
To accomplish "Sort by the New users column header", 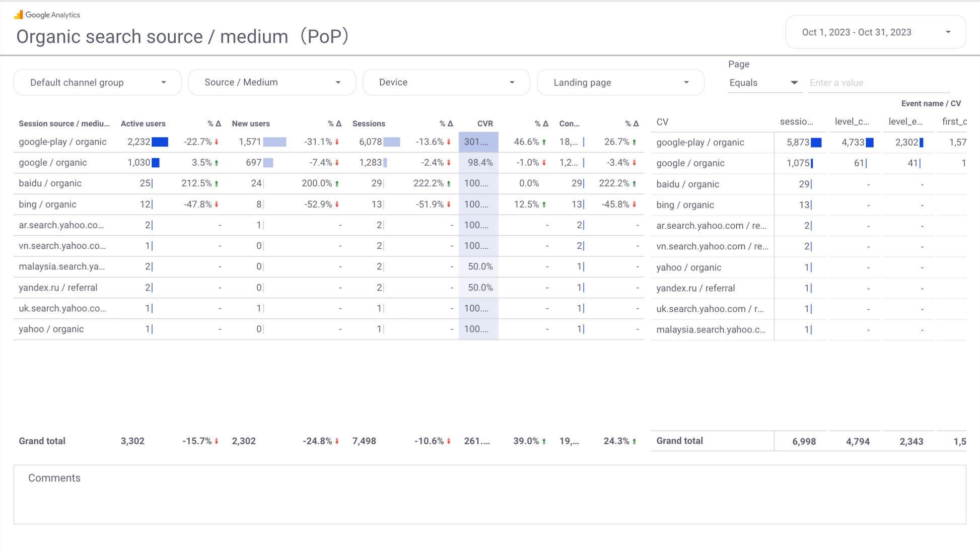I will tap(251, 123).
